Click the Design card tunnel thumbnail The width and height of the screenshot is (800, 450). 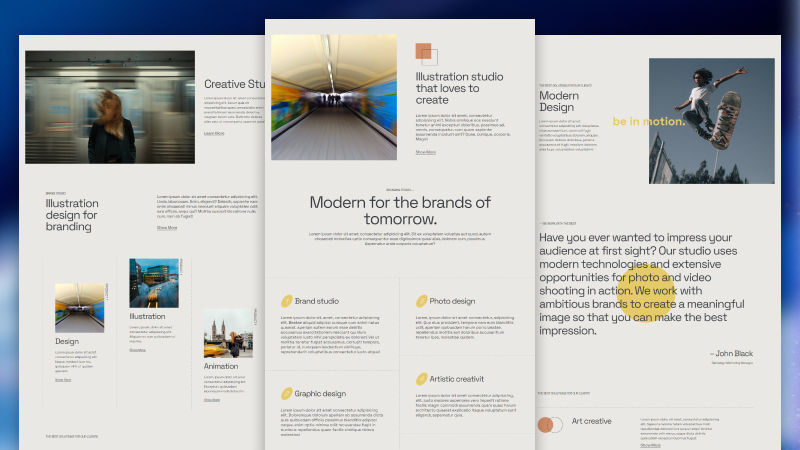click(x=79, y=307)
